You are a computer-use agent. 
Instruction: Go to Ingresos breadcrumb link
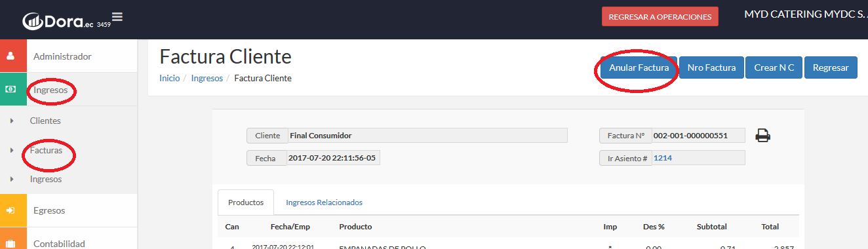pos(207,78)
